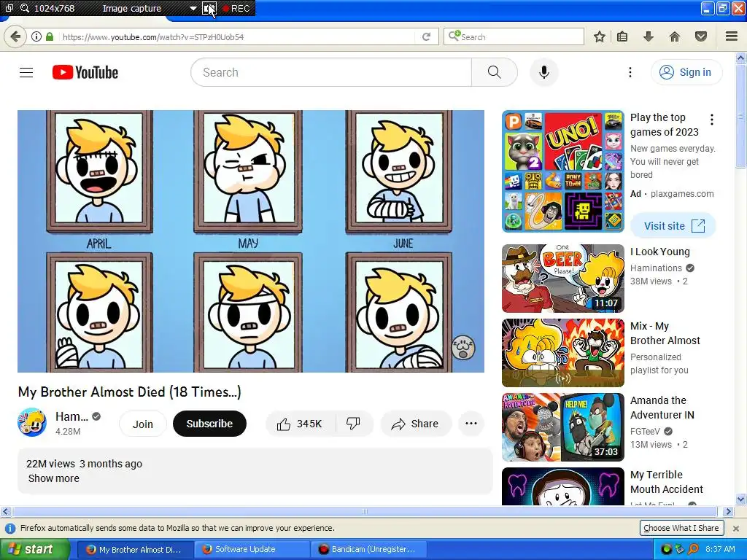Image resolution: width=747 pixels, height=560 pixels.
Task: Show site information icon in address bar
Action: (36, 36)
